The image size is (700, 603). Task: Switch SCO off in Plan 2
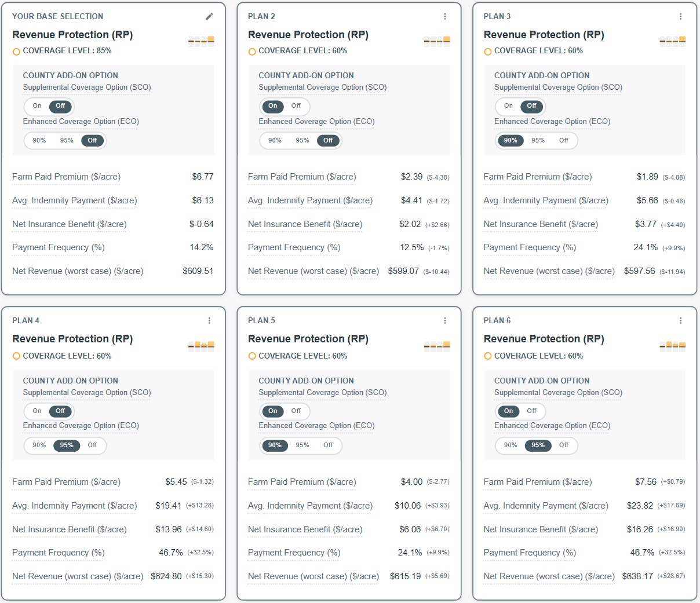[x=296, y=106]
